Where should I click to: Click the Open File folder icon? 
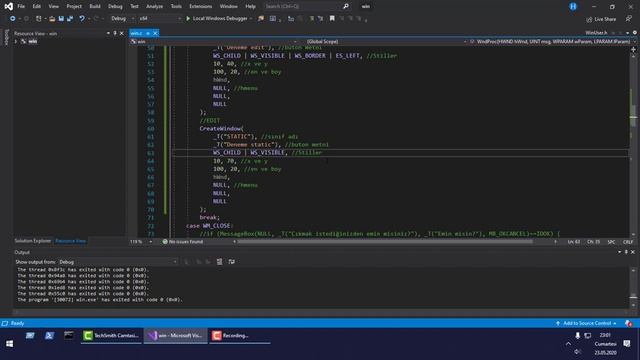tap(52, 19)
